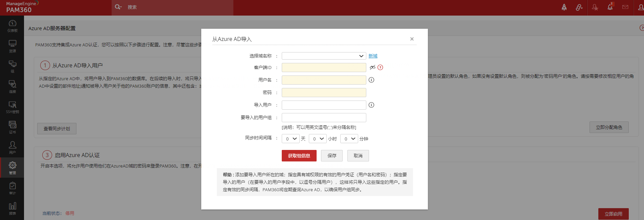Open the 证书 certificates sidebar icon

12,128
